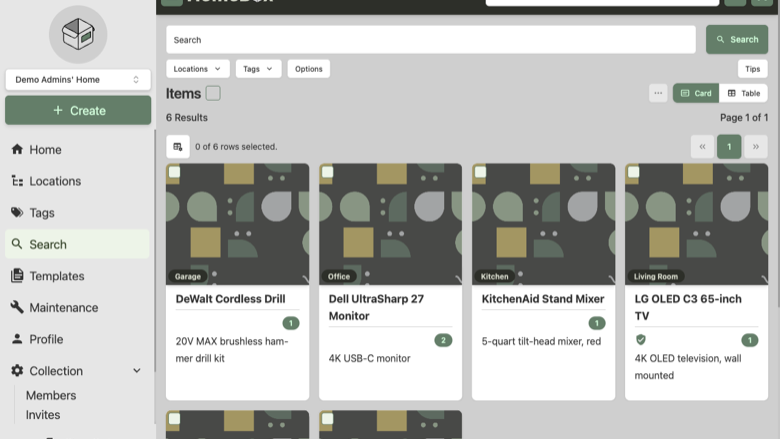This screenshot has width=780, height=439.
Task: Select the LG OLED C3 TV checkbox
Action: 633,172
